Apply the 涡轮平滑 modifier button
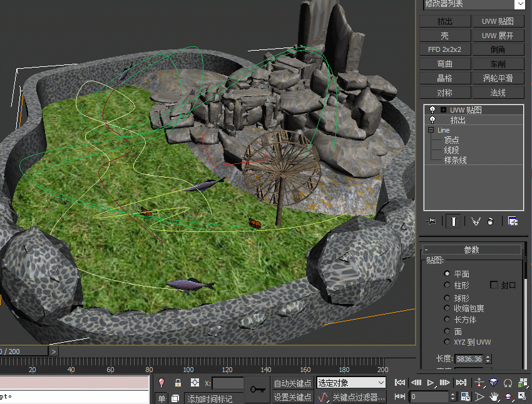This screenshot has width=532, height=404. click(x=499, y=78)
